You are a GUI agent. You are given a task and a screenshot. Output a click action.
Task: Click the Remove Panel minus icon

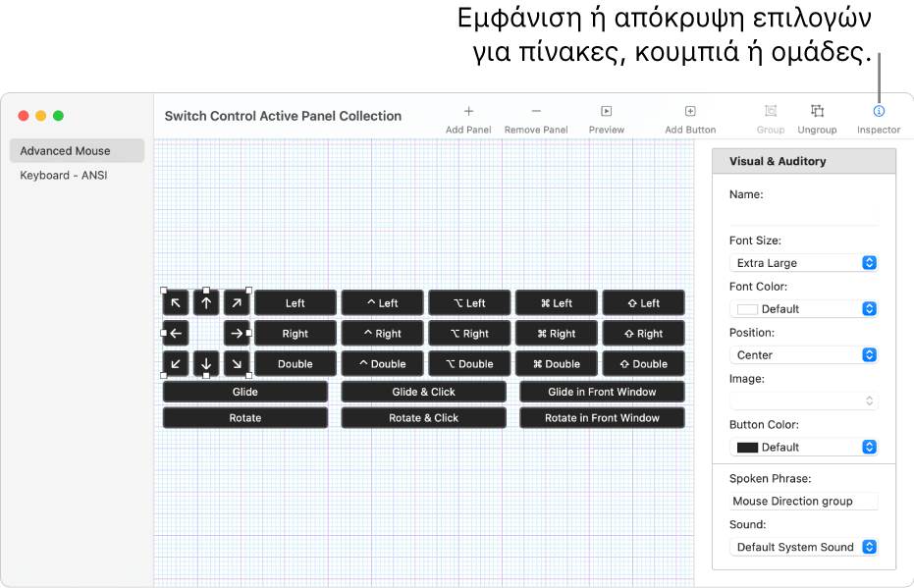[x=536, y=111]
